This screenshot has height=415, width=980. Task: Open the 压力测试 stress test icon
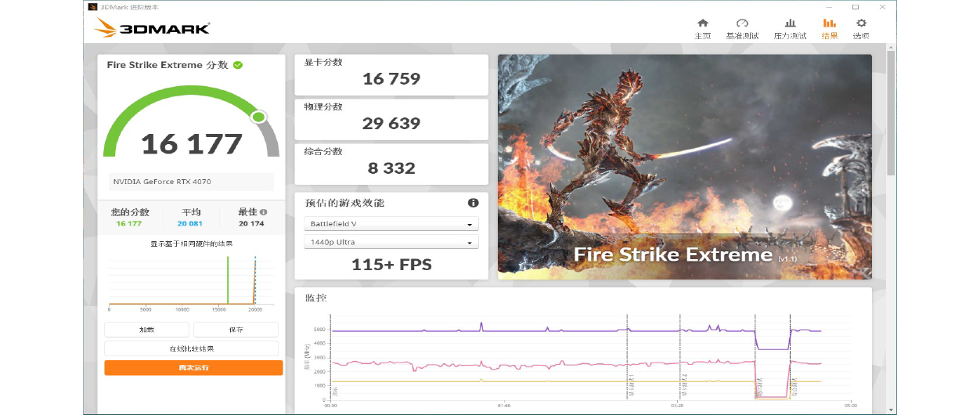click(x=791, y=23)
